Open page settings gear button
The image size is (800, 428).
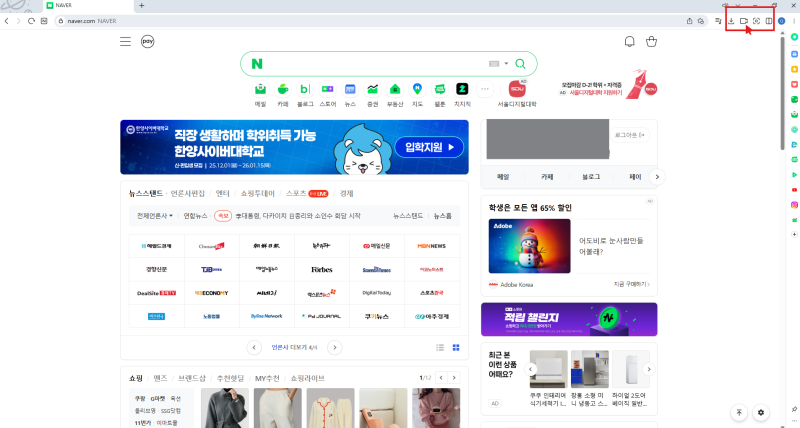point(761,412)
